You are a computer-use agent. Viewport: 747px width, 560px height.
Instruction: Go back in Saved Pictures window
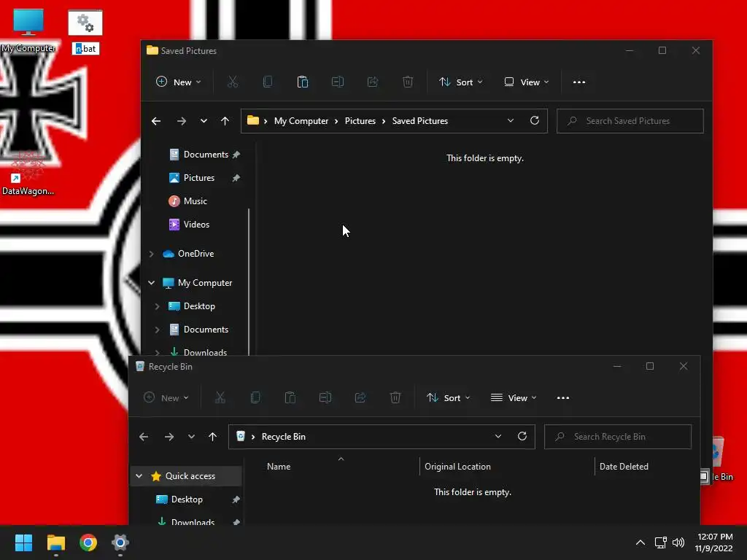pyautogui.click(x=156, y=121)
